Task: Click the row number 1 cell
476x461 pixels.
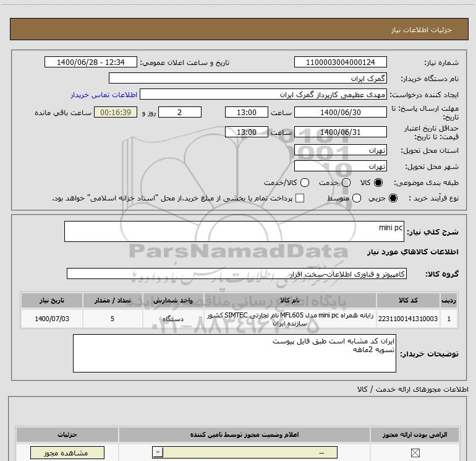Action: [x=449, y=319]
